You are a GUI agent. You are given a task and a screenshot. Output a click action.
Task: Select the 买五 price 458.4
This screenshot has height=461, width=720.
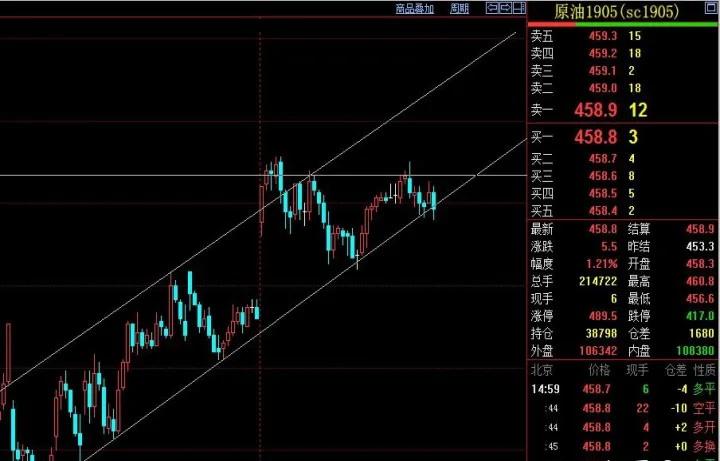(x=603, y=211)
